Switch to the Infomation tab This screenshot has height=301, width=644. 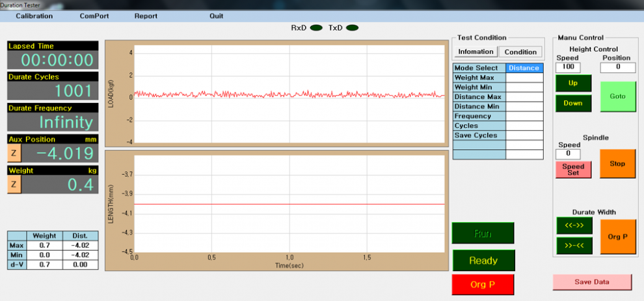(476, 52)
